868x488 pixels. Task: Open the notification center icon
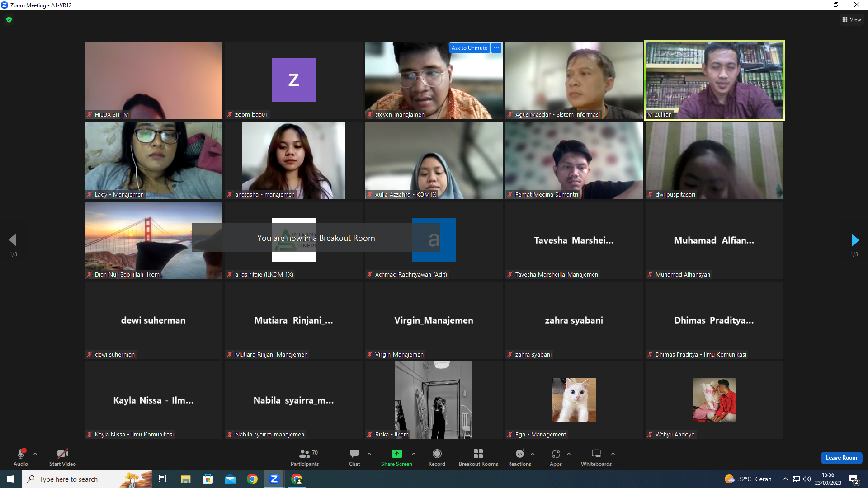pyautogui.click(x=854, y=479)
